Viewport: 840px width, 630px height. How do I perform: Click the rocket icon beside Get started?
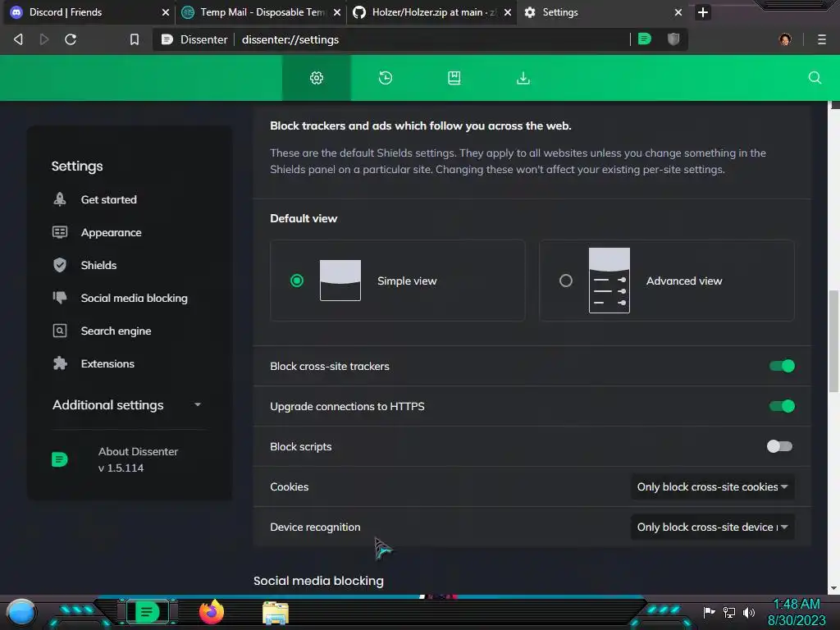pyautogui.click(x=59, y=199)
